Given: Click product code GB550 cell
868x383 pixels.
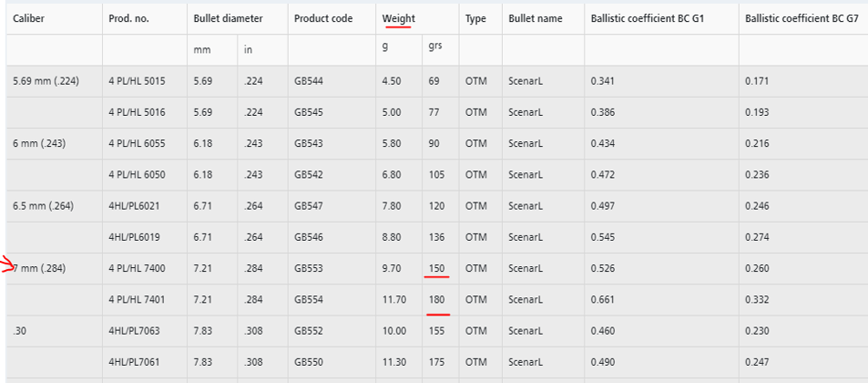Looking at the screenshot, I should (x=309, y=362).
